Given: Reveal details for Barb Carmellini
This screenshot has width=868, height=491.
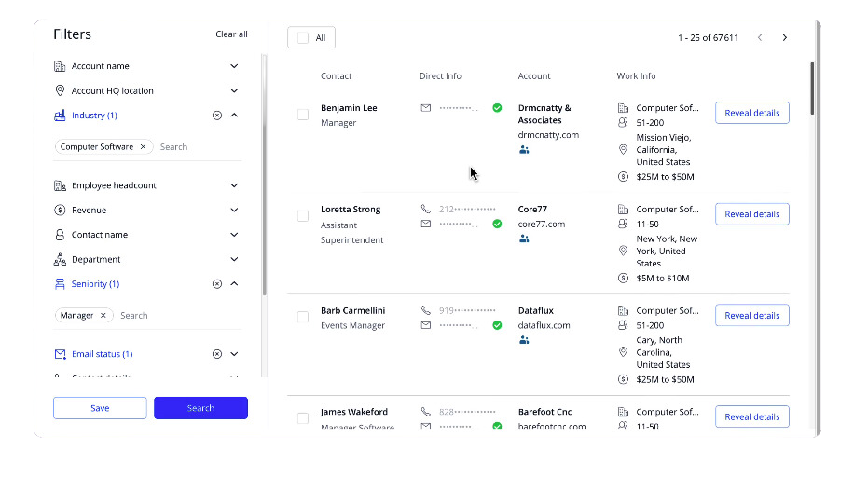Looking at the screenshot, I should (x=752, y=315).
